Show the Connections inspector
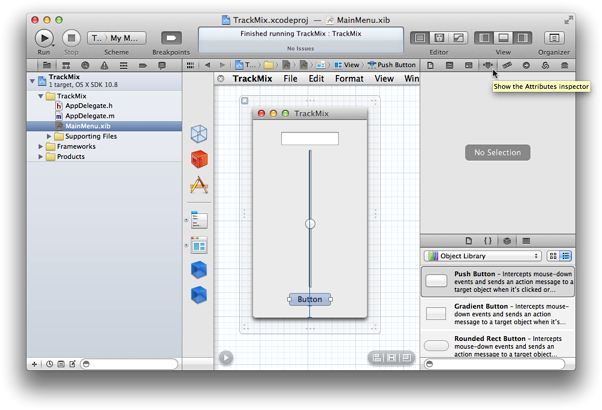Viewport: 602px width, 410px height. click(526, 65)
